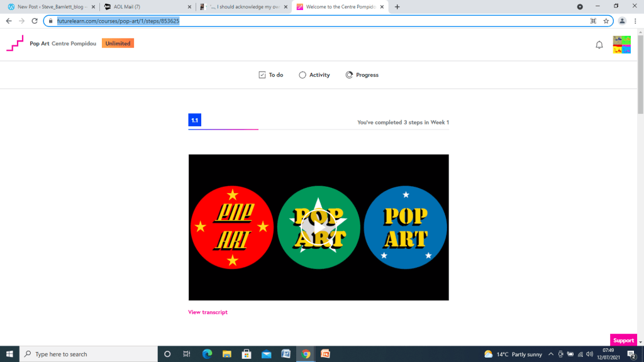This screenshot has width=644, height=362.
Task: Open the Progress page
Action: [362, 75]
